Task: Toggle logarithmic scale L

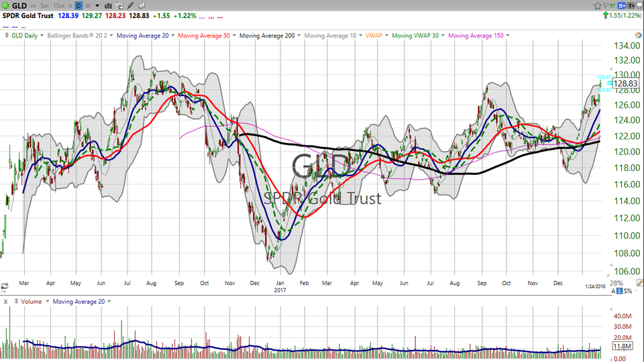Action: click(619, 290)
